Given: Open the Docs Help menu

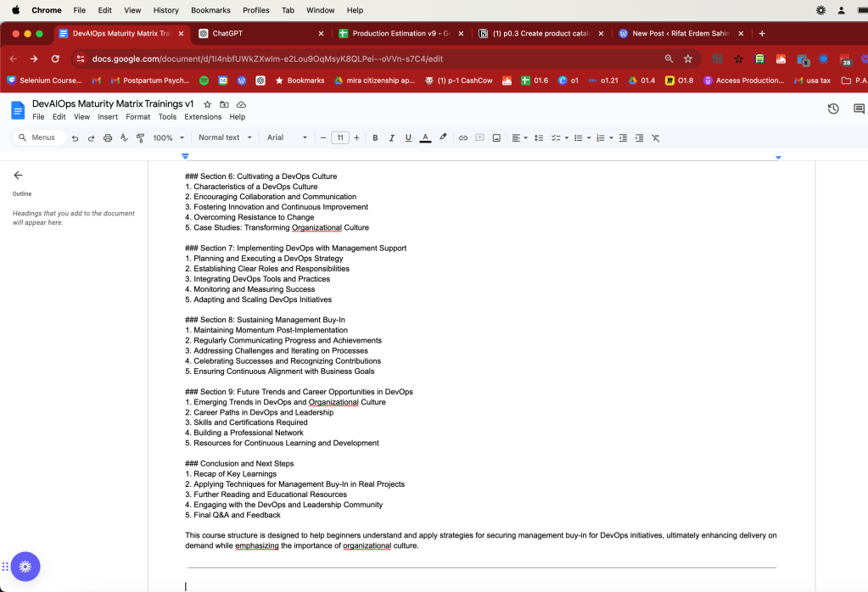Looking at the screenshot, I should coord(238,117).
